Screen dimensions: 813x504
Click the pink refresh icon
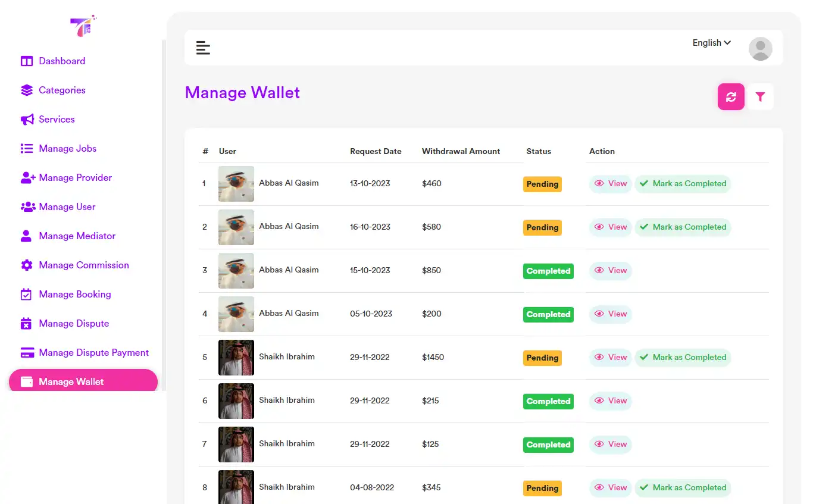tap(731, 96)
